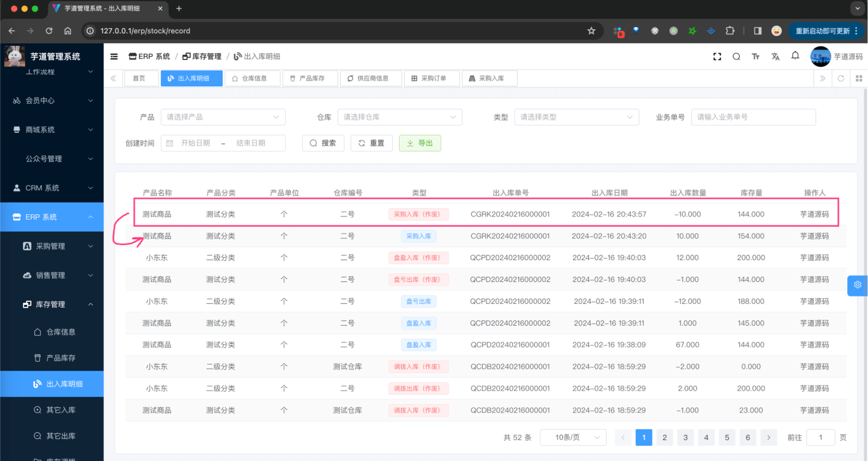
Task: Click the refresh icon in tab bar
Action: pos(841,79)
